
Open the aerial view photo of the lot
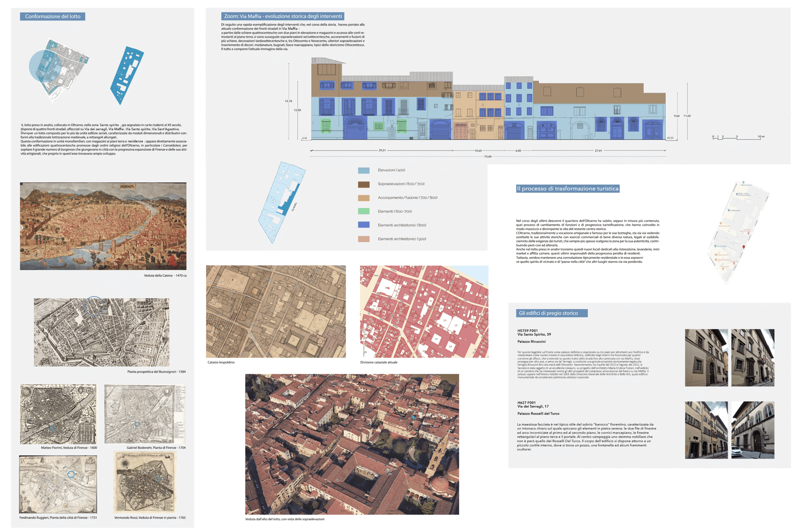coord(352,444)
